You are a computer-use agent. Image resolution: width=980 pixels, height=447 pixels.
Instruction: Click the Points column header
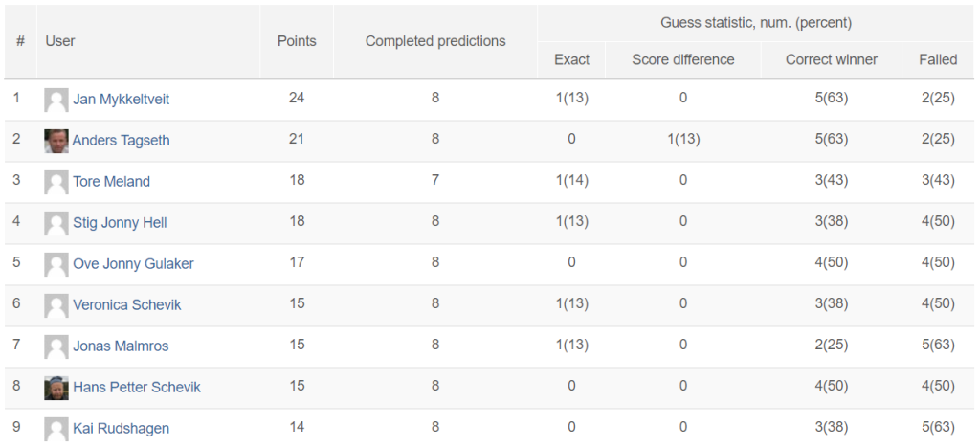pyautogui.click(x=297, y=41)
